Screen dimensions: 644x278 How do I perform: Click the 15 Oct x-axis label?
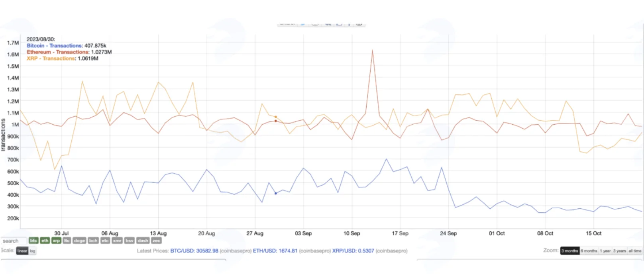click(593, 233)
